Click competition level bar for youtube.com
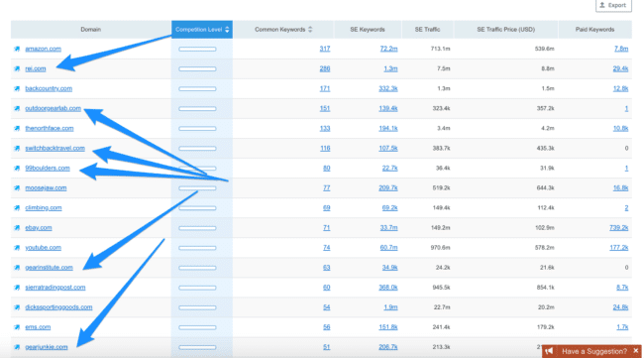This screenshot has width=644, height=358. [197, 248]
